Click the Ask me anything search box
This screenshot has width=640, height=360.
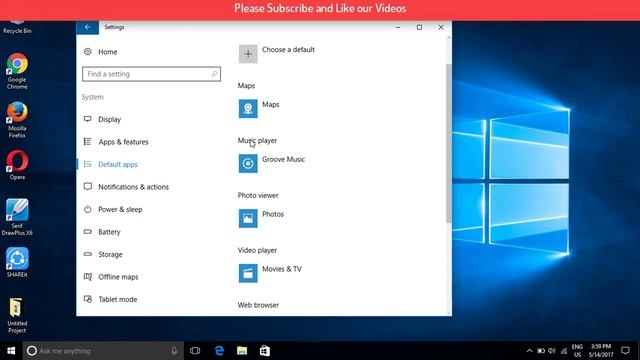point(103,351)
